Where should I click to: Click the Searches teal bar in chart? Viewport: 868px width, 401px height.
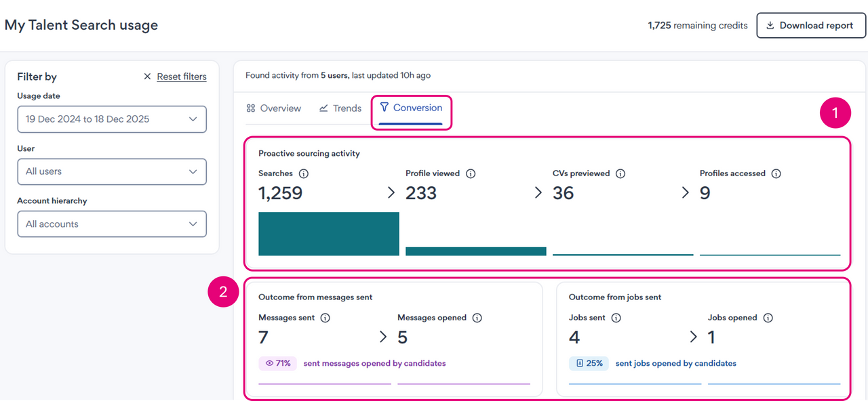pos(329,234)
